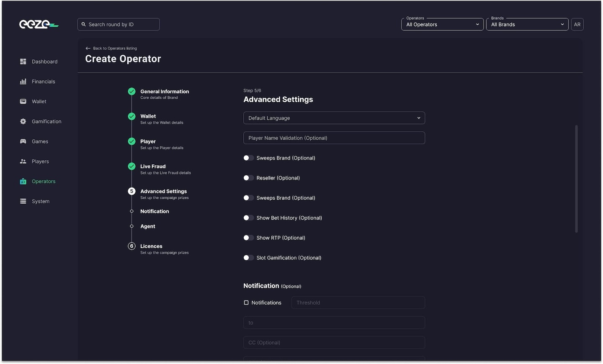Click the Dashboard grid icon in sidebar
The width and height of the screenshot is (603, 364).
coord(23,62)
